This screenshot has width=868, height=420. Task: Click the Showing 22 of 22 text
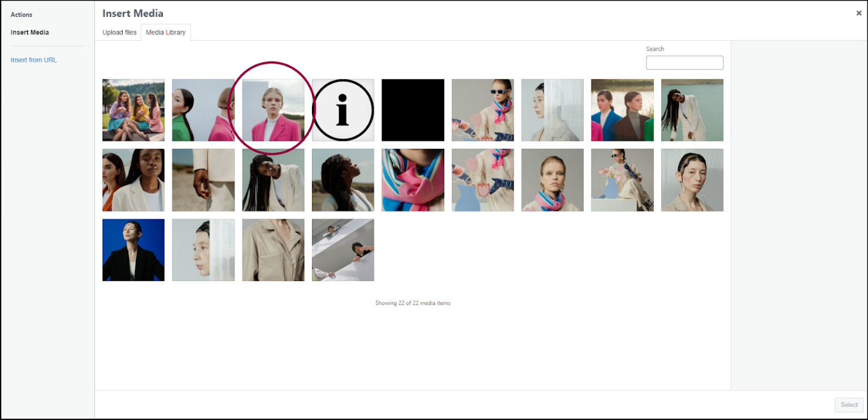(x=413, y=303)
